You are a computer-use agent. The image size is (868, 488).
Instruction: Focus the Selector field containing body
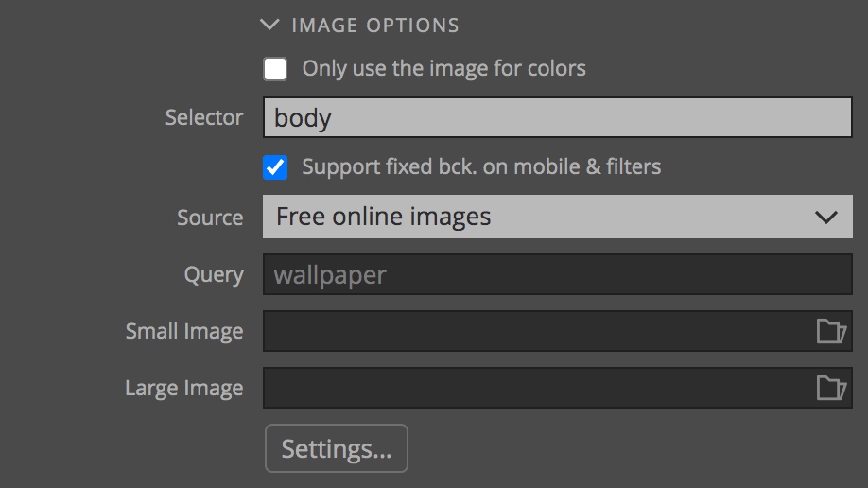(x=558, y=117)
